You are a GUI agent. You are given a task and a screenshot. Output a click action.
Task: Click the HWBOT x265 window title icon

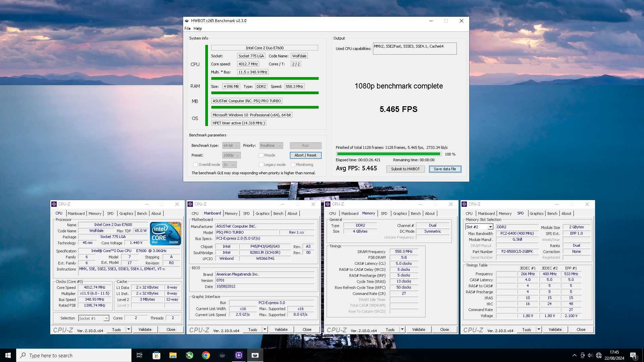click(187, 21)
